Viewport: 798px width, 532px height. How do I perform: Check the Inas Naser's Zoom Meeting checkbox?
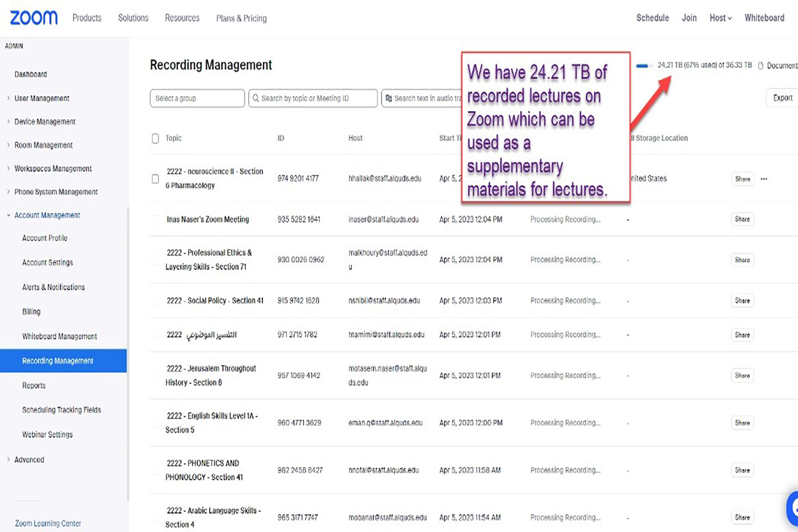(155, 219)
